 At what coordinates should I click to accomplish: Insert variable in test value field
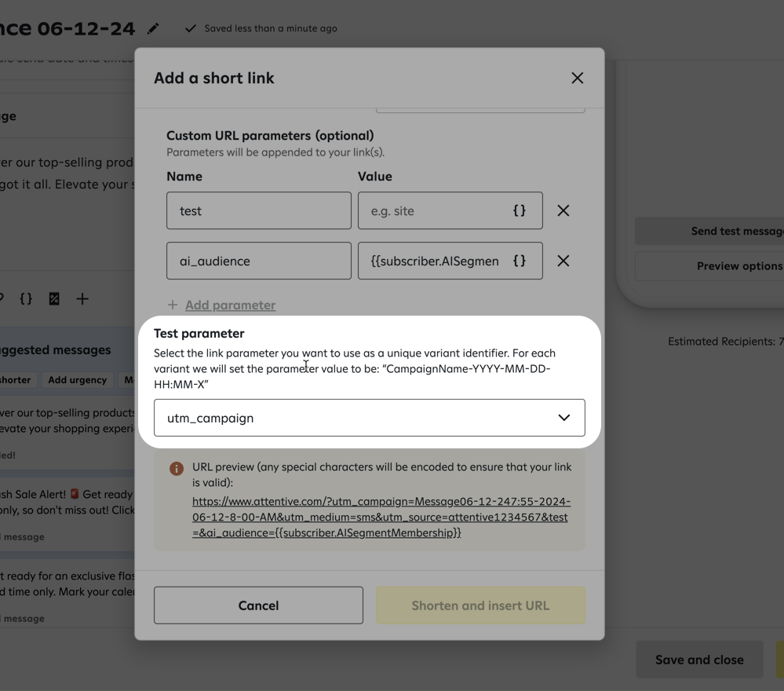coord(520,210)
